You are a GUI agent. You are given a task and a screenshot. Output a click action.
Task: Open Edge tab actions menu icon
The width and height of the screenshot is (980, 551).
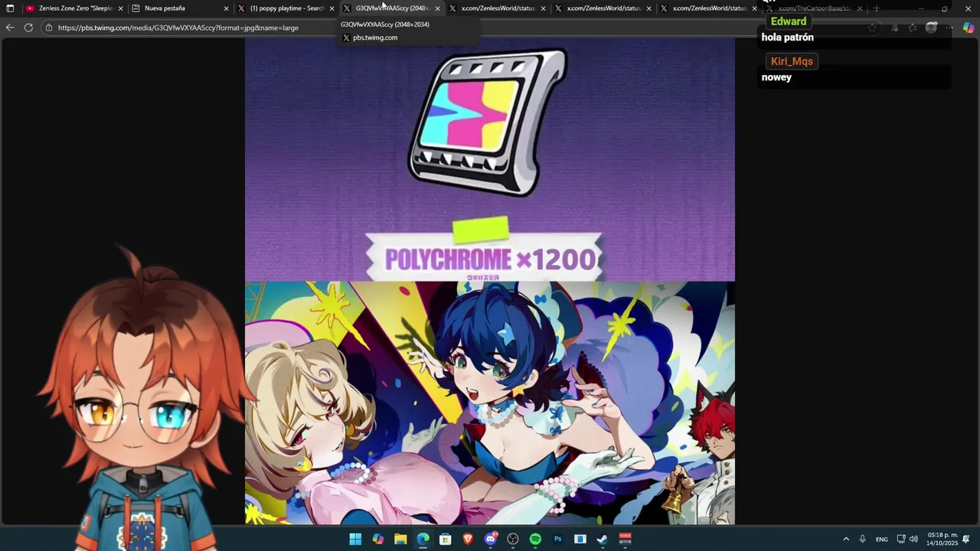[x=10, y=8]
